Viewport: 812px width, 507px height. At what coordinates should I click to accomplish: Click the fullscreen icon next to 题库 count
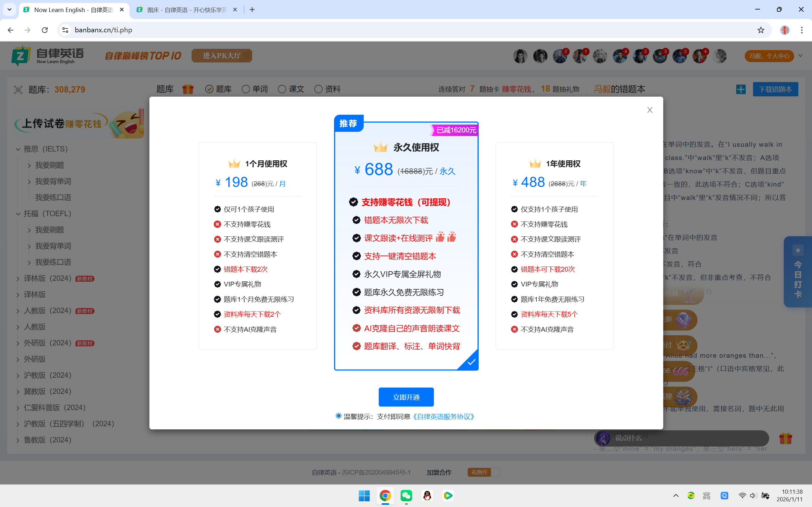18,90
